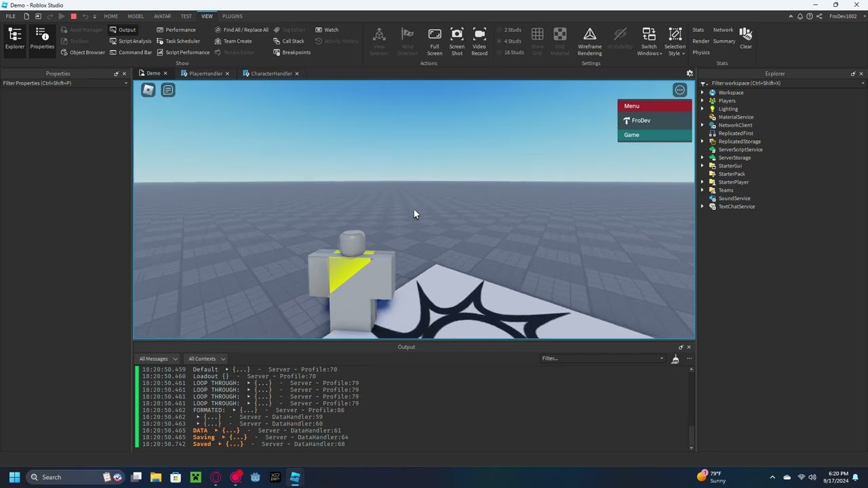Expand the Workspace node in Explorer
This screenshot has width=868, height=488.
[x=703, y=93]
